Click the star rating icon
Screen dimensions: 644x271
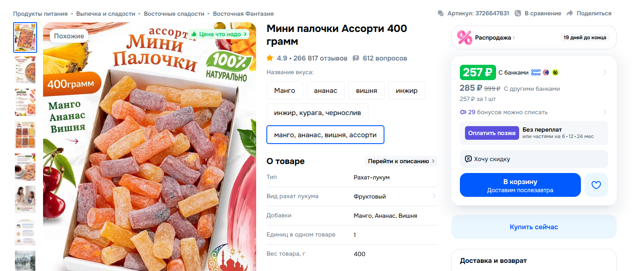(x=270, y=58)
